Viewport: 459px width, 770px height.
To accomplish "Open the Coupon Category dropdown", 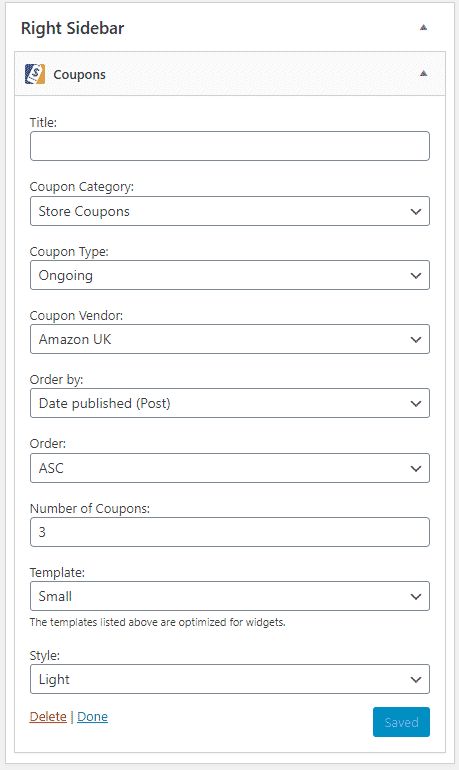I will click(230, 211).
